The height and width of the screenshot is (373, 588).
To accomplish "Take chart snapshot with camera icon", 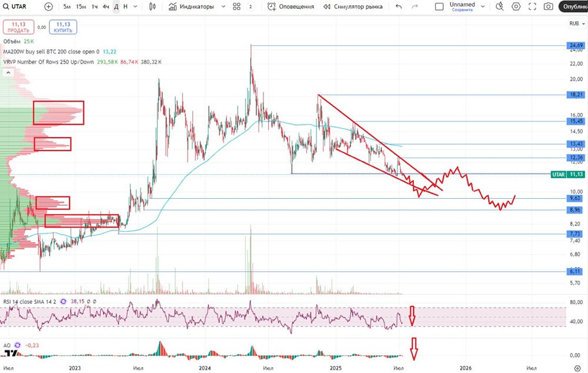I will pyautogui.click(x=548, y=6).
